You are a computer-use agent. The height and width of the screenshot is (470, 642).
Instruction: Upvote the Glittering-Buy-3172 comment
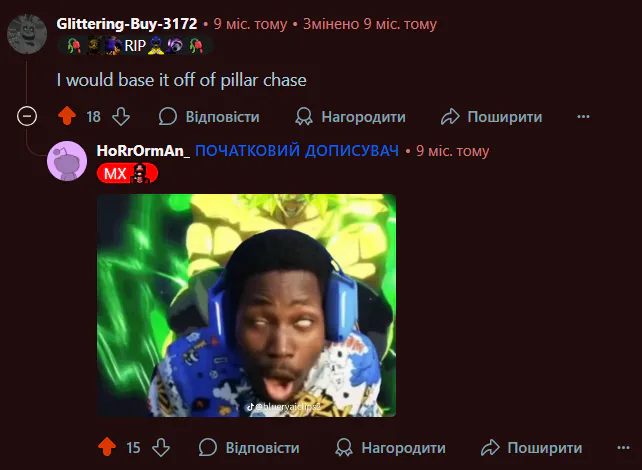click(67, 116)
